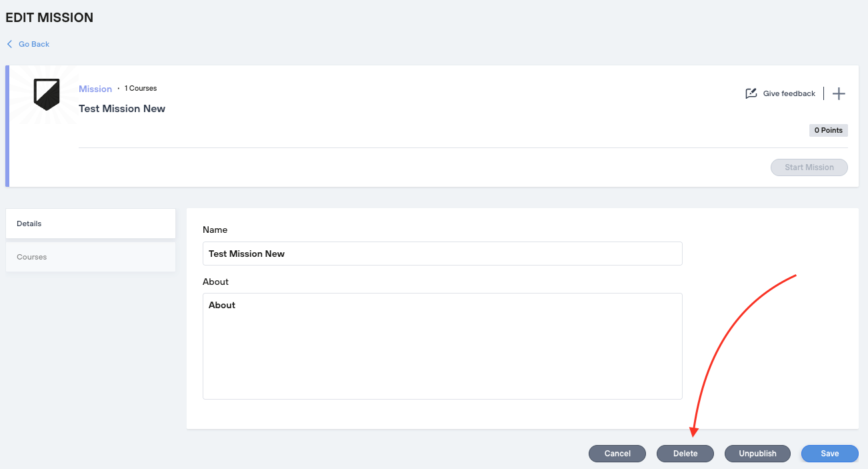Click the purple Mission label
Viewport: 868px width, 469px height.
click(95, 89)
